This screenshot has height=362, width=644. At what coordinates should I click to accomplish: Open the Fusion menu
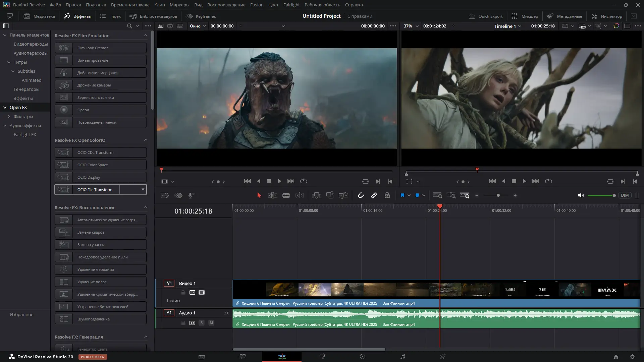point(257,5)
